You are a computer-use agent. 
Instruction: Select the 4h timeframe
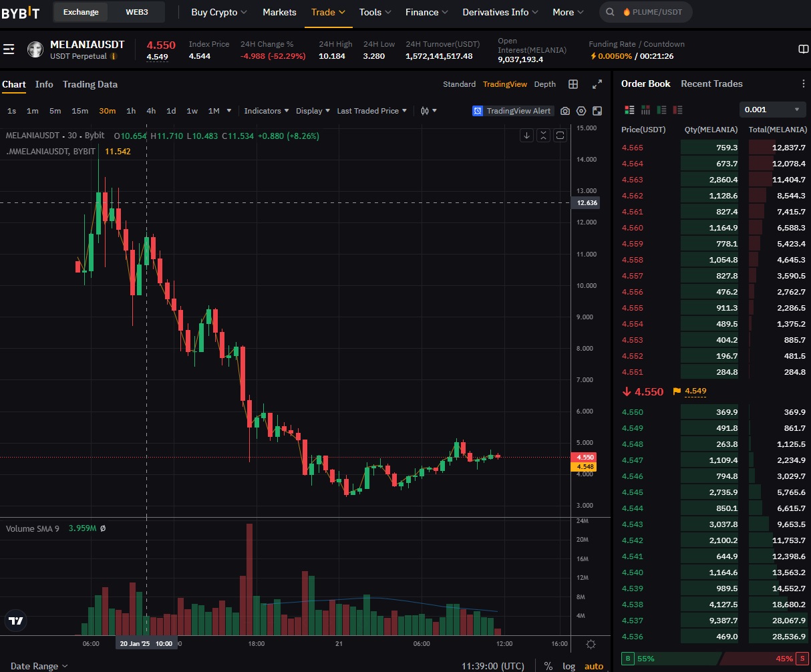pos(151,111)
